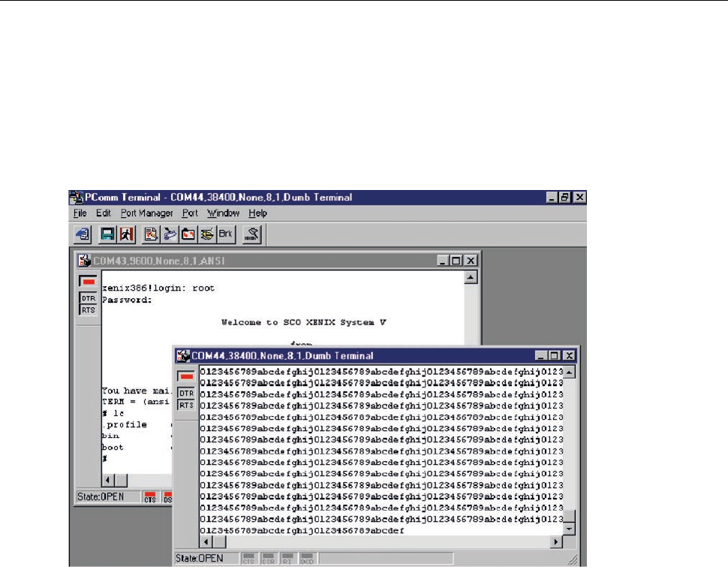The height and width of the screenshot is (567, 728).
Task: Toggle DTR in the COM43 window
Action: click(x=89, y=298)
